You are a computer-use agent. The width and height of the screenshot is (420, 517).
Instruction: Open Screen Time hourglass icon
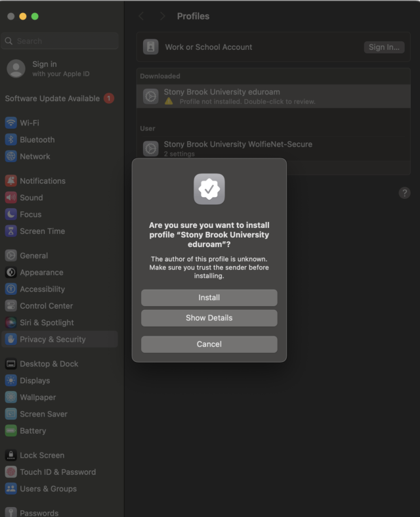(11, 231)
